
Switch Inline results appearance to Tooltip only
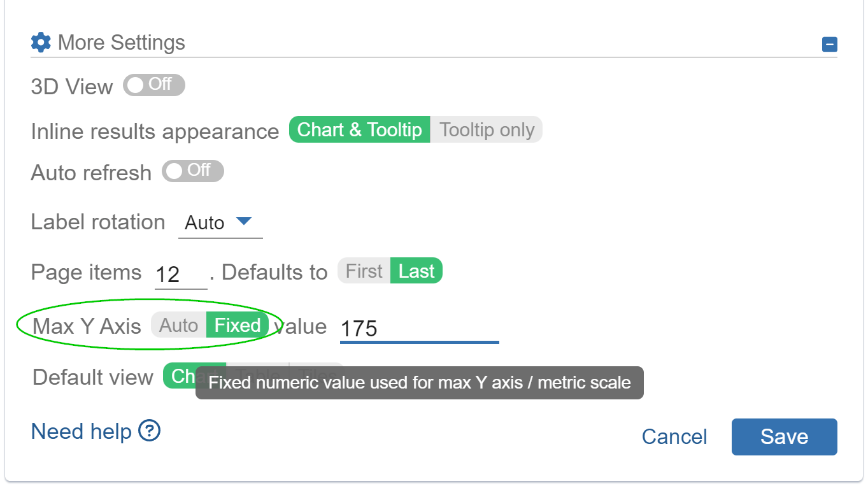[487, 129]
